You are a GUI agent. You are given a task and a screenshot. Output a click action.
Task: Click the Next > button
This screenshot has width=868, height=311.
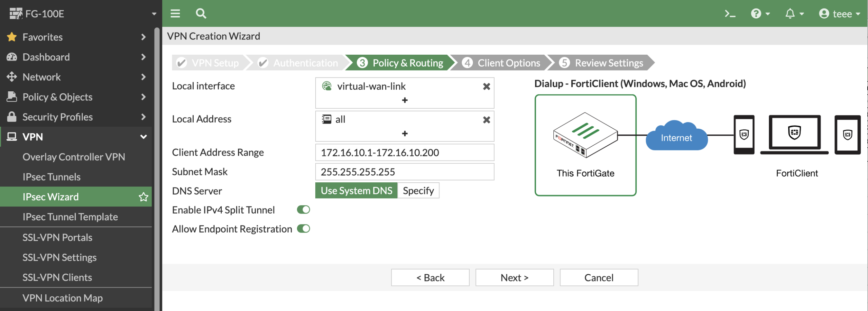pyautogui.click(x=514, y=278)
